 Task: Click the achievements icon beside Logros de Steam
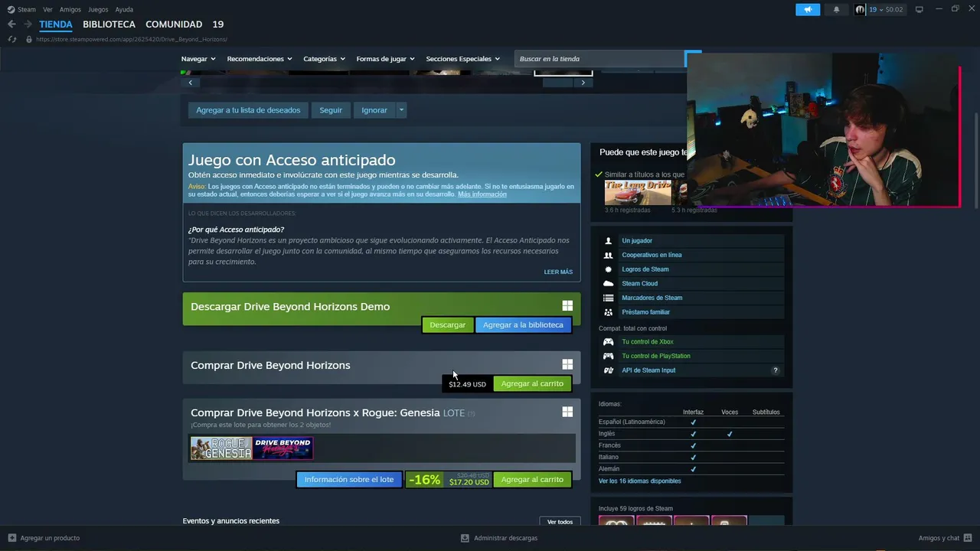point(608,269)
